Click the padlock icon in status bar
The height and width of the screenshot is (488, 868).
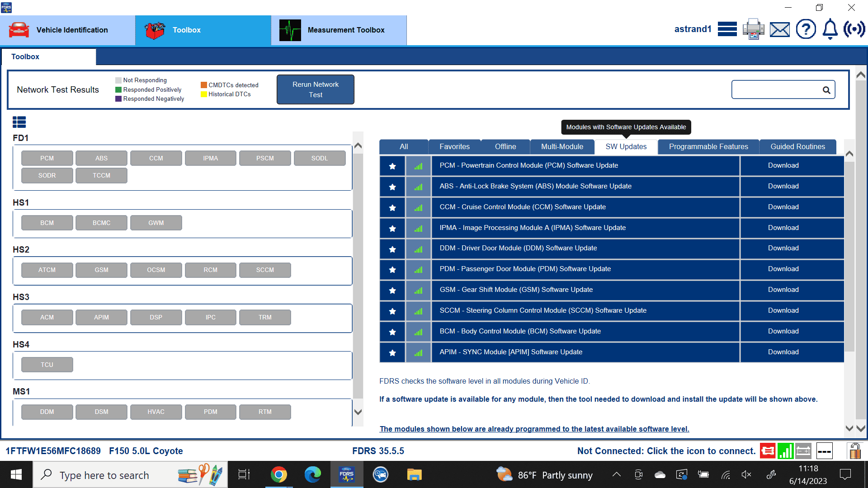tap(854, 450)
